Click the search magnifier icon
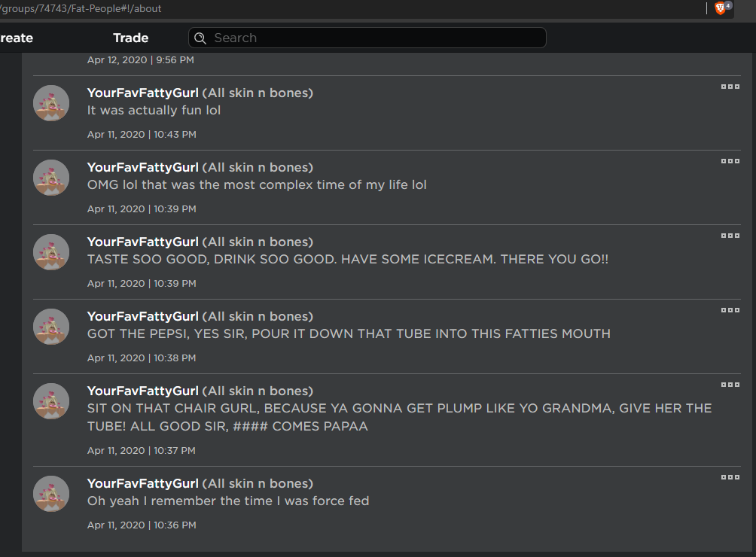 click(200, 38)
